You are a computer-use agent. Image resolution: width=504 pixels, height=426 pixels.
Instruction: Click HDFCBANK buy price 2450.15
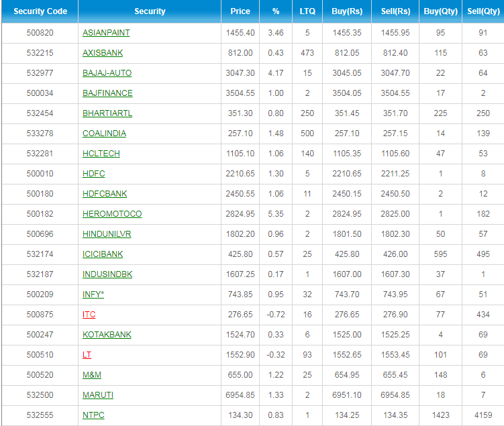[347, 194]
